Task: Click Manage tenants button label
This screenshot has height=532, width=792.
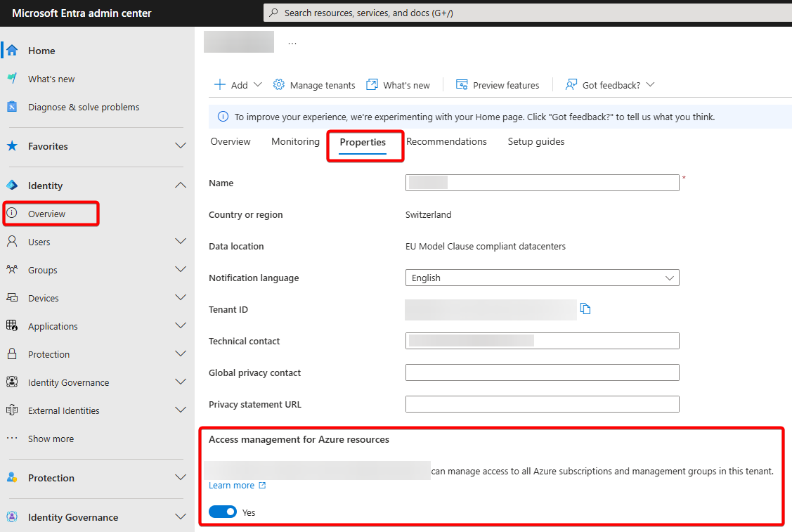Action: 323,85
